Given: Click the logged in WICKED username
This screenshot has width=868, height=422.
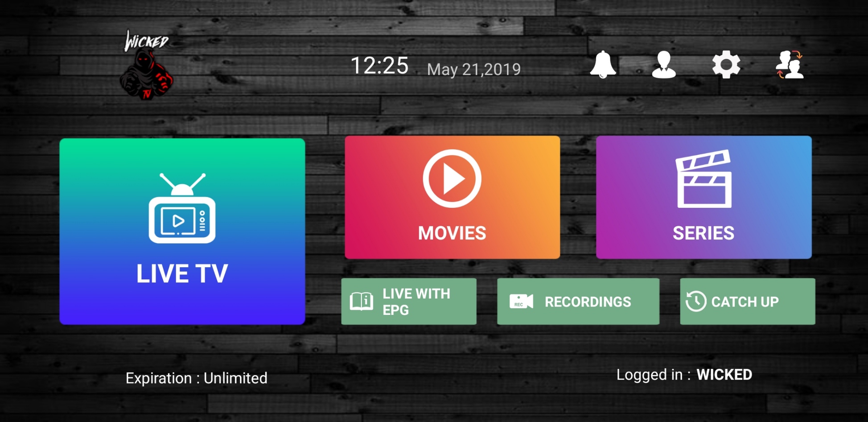Looking at the screenshot, I should click(x=724, y=375).
